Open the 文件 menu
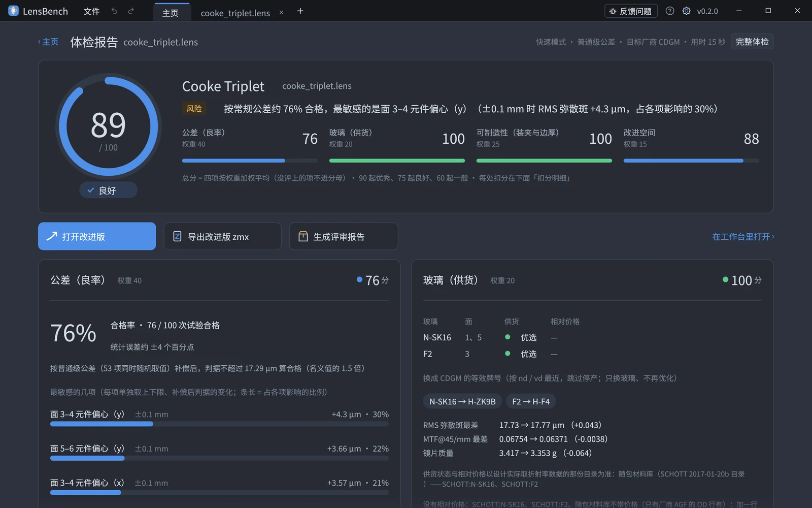This screenshot has height=508, width=812. tap(91, 11)
